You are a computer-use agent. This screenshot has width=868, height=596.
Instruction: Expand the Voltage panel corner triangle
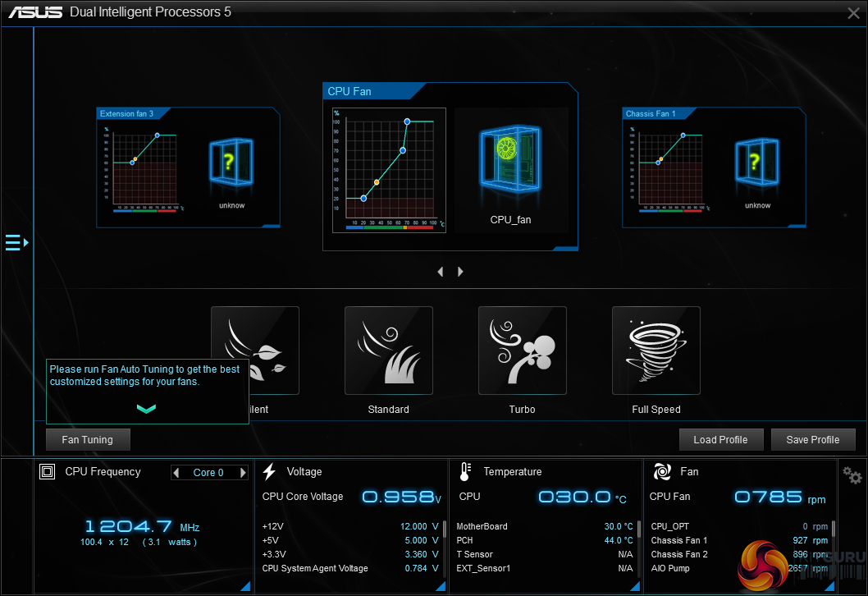click(441, 586)
